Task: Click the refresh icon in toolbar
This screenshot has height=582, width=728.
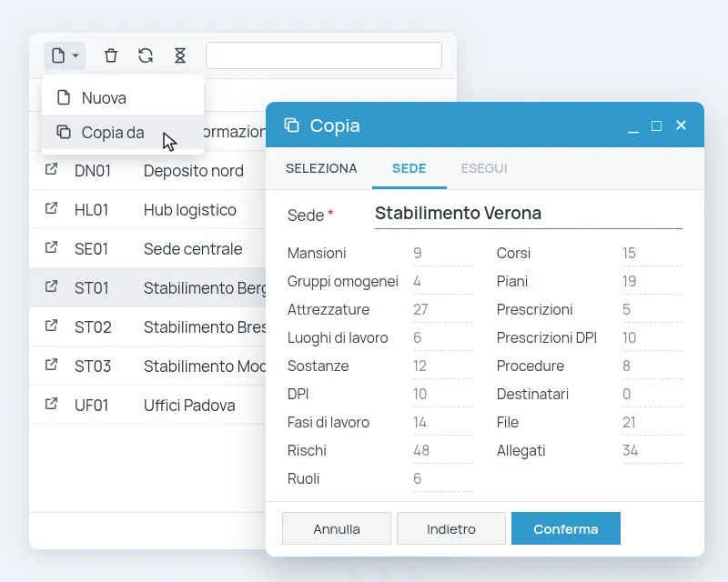Action: (x=146, y=55)
